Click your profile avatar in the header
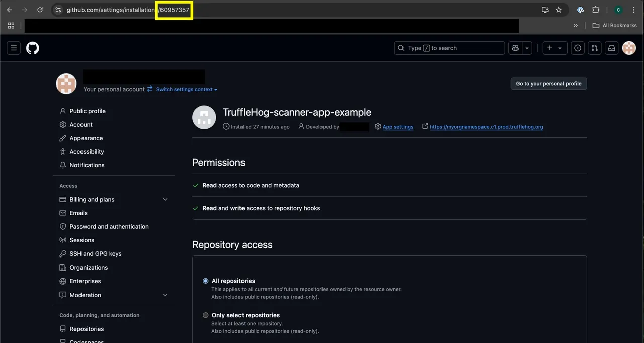Image resolution: width=644 pixels, height=343 pixels. [629, 48]
